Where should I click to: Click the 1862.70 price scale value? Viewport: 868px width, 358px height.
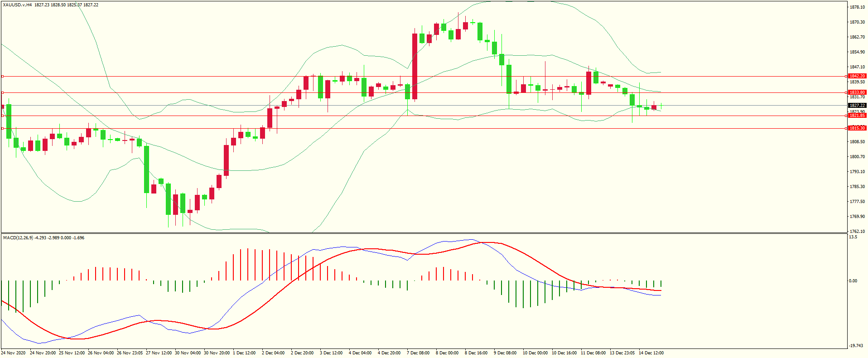click(x=857, y=37)
